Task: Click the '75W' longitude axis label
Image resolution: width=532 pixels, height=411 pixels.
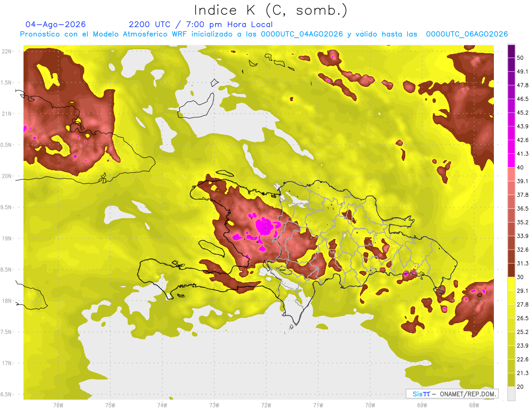Action: [x=110, y=405]
